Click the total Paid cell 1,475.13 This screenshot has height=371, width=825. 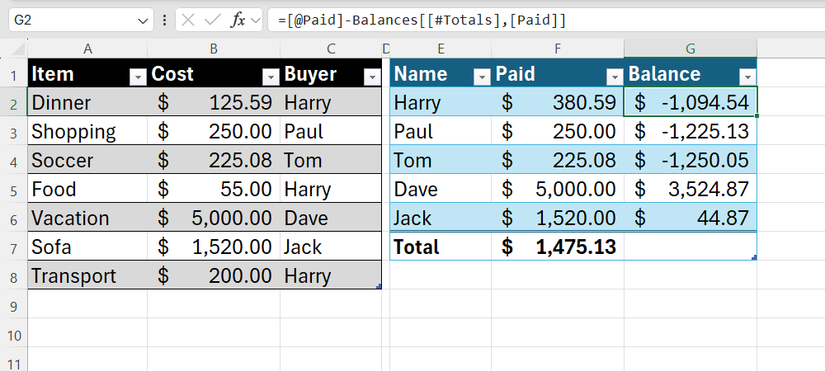point(558,247)
